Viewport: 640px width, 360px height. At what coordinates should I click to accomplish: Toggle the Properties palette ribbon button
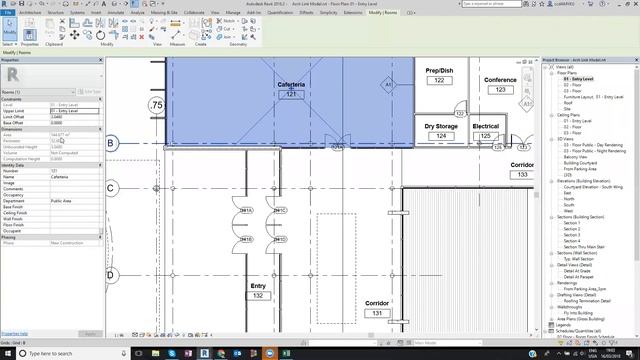pyautogui.click(x=29, y=35)
